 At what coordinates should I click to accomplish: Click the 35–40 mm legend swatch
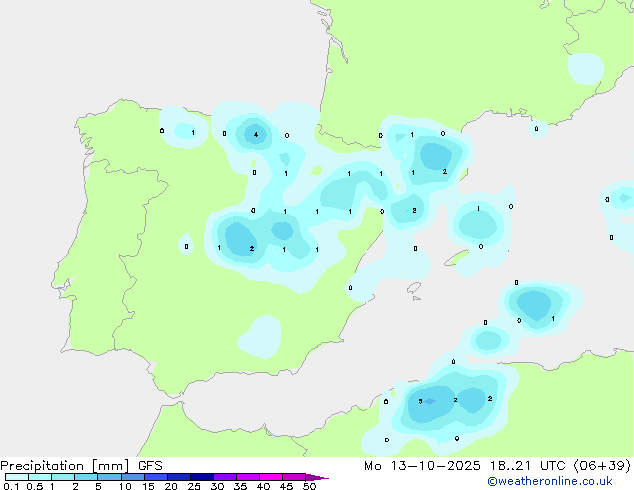pyautogui.click(x=248, y=477)
